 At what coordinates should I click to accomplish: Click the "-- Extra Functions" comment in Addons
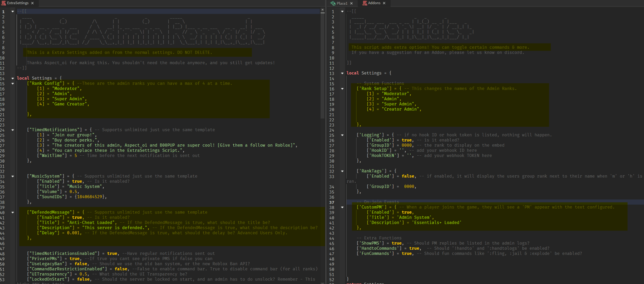[379, 238]
